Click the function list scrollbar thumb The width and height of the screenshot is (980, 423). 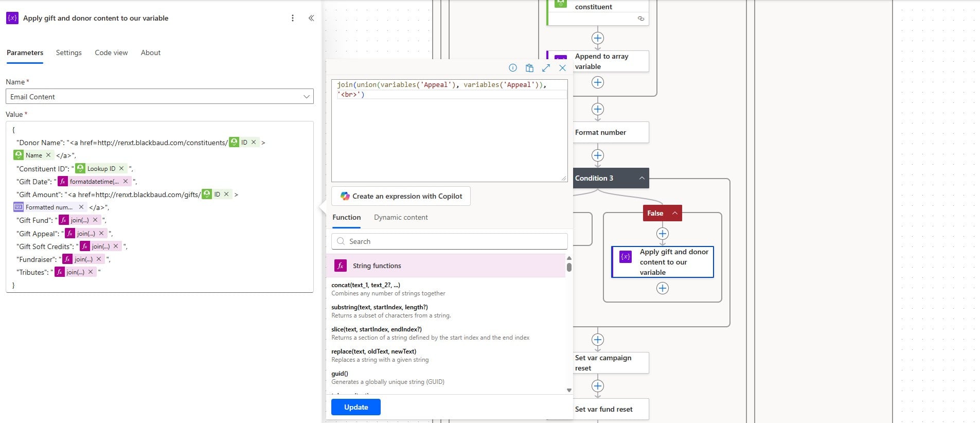(569, 267)
